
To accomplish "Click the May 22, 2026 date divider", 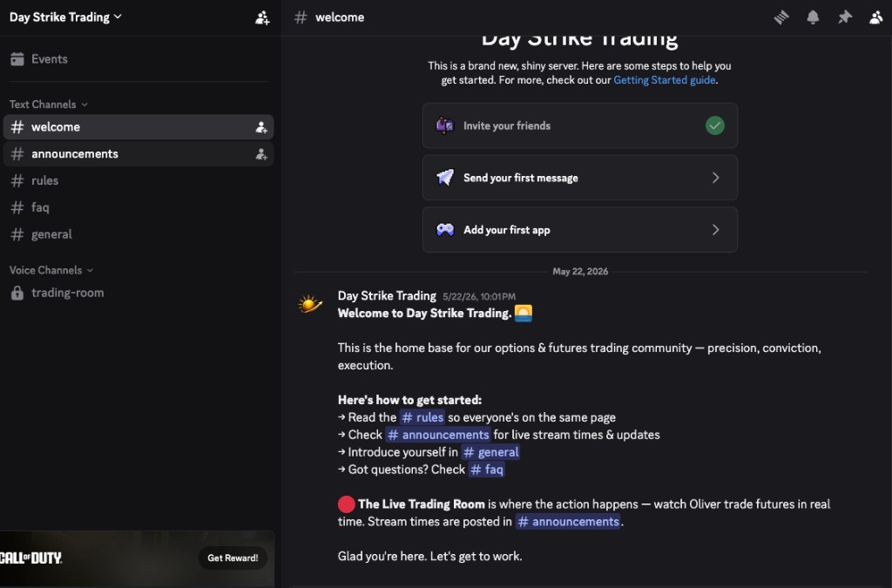I will 580,271.
